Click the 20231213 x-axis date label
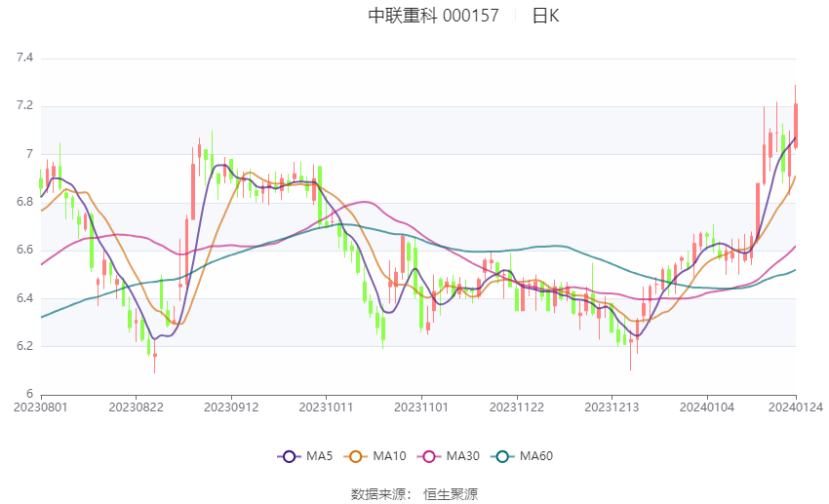This screenshot has height=504, width=829. [x=612, y=407]
